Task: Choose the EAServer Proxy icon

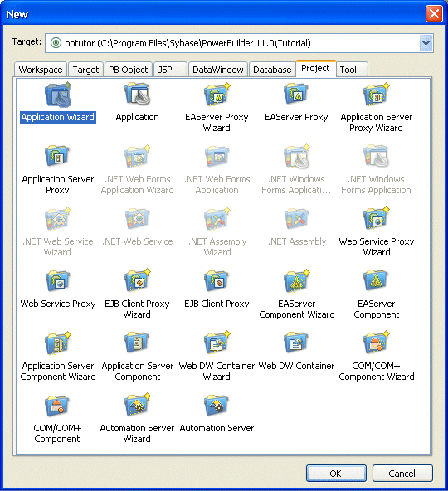Action: (296, 94)
